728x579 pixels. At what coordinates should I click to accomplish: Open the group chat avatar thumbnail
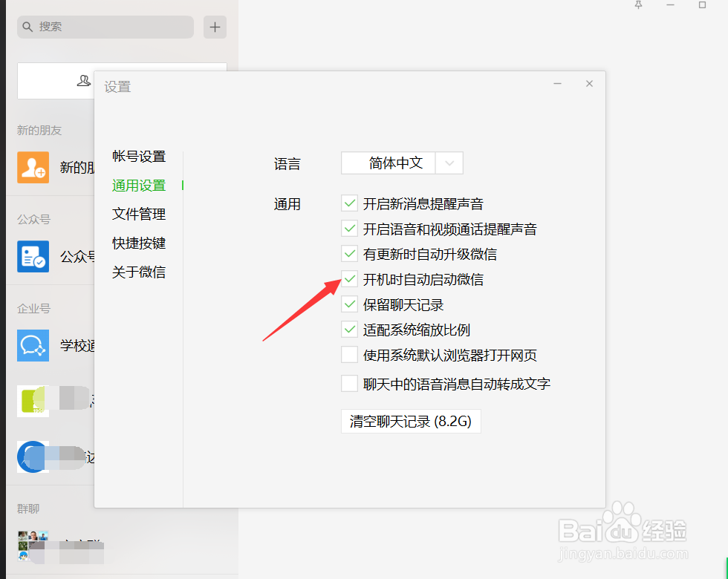click(33, 546)
